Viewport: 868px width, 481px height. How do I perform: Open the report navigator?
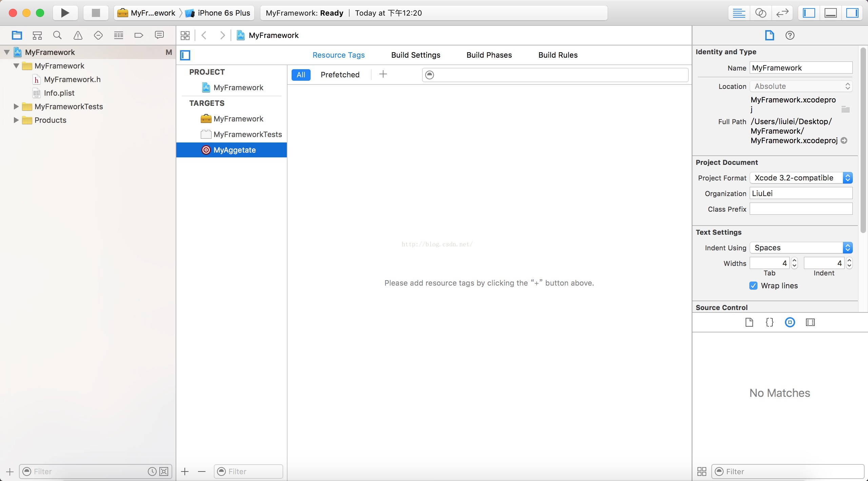[159, 35]
